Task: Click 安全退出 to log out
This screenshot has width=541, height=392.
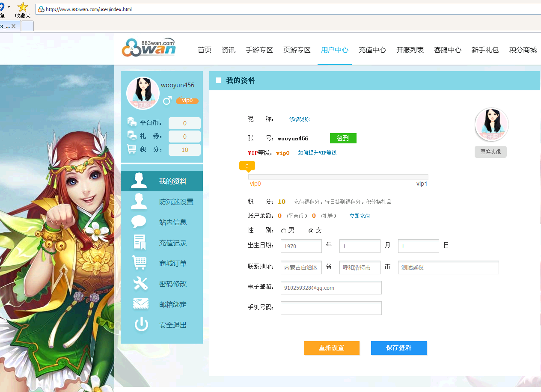Action: (x=162, y=325)
